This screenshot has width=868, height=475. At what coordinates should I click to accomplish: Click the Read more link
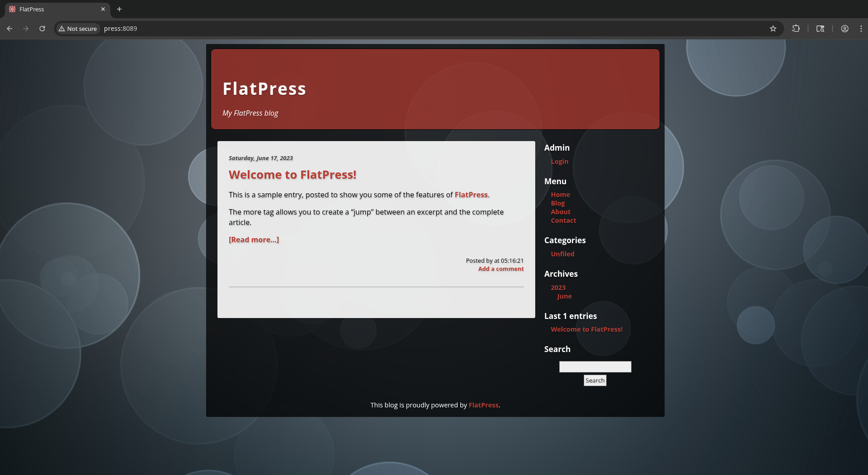pos(254,240)
